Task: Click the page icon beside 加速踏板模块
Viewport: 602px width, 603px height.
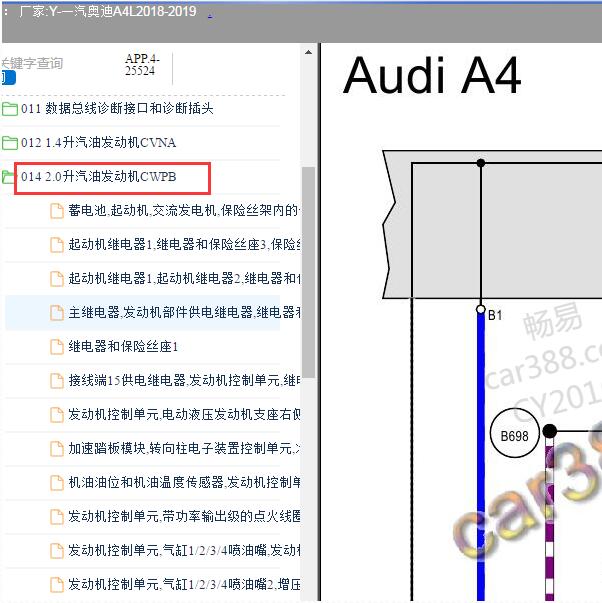Action: pos(57,448)
